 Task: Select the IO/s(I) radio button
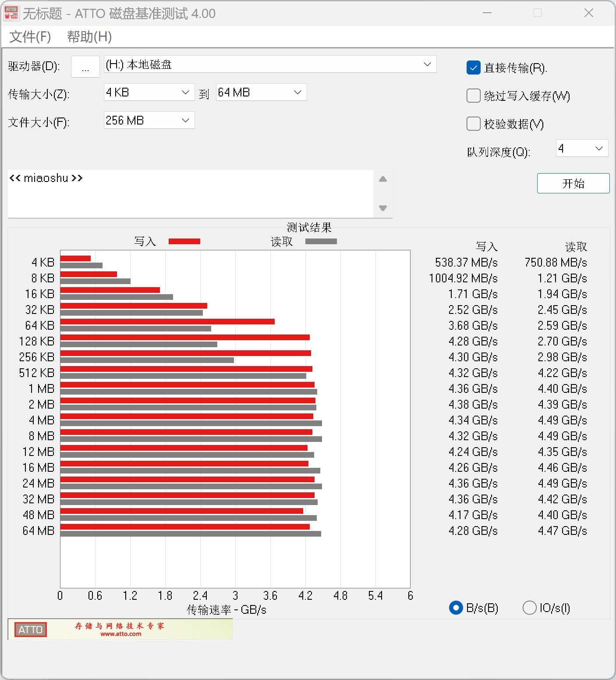[530, 608]
